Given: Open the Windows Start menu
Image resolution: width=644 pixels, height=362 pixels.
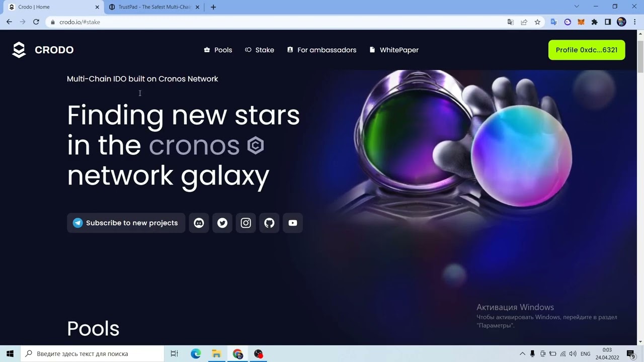Looking at the screenshot, I should point(10,353).
